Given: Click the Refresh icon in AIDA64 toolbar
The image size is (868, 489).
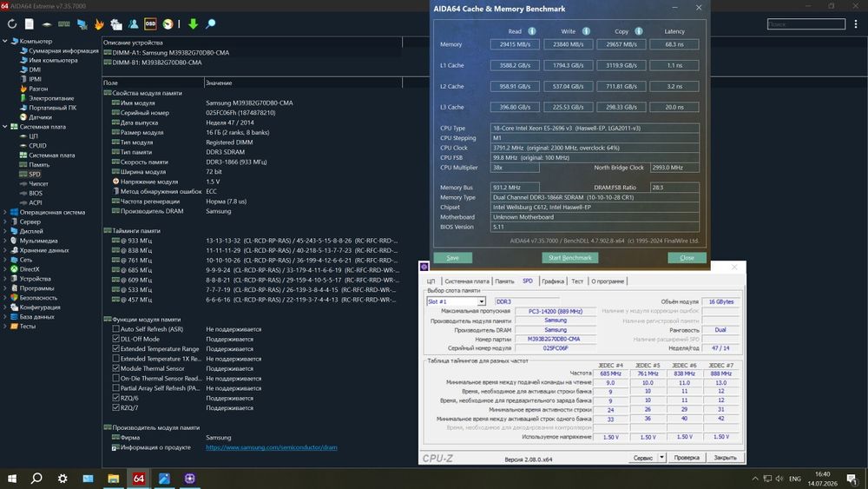Looking at the screenshot, I should [x=12, y=23].
